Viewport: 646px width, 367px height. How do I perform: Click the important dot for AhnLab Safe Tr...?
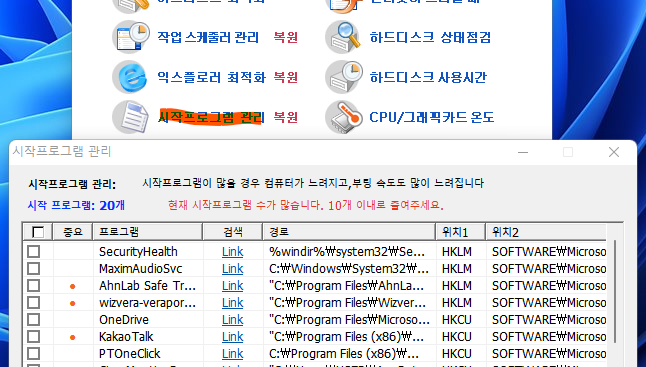coord(73,286)
